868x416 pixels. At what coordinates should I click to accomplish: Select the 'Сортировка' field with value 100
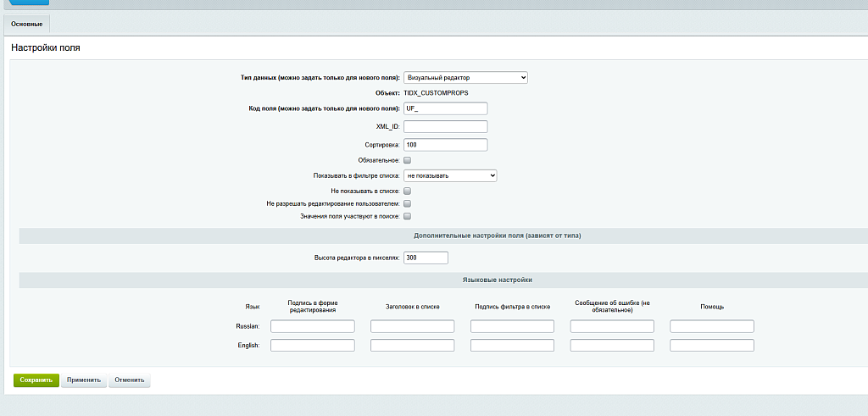[446, 145]
